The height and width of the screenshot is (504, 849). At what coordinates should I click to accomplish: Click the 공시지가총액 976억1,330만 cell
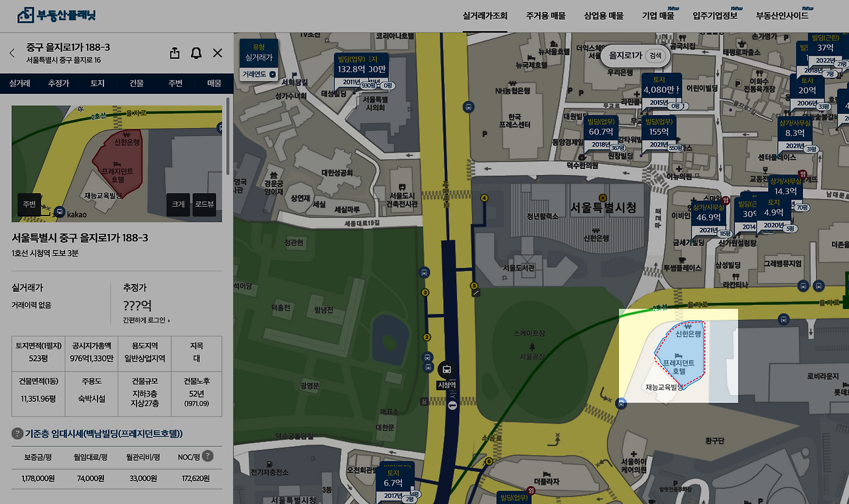(92, 353)
